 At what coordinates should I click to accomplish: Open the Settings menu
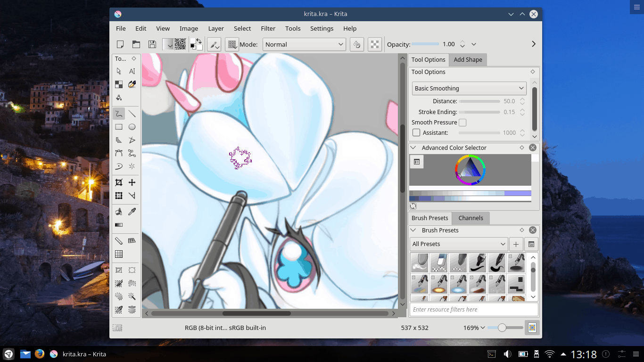tap(322, 28)
